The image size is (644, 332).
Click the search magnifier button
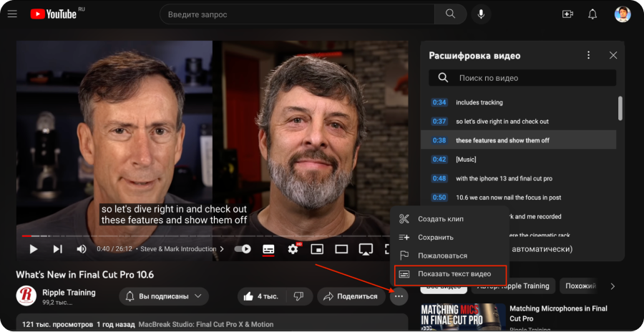tap(450, 14)
